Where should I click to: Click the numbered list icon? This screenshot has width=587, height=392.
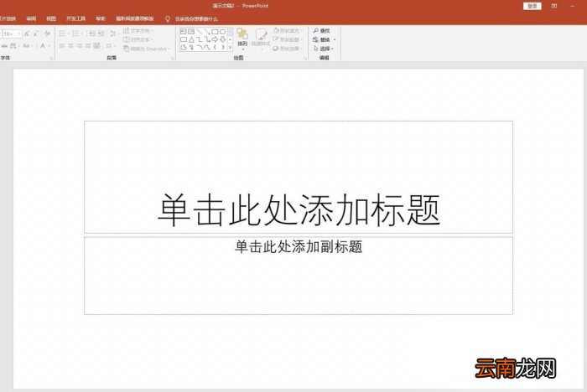point(77,34)
